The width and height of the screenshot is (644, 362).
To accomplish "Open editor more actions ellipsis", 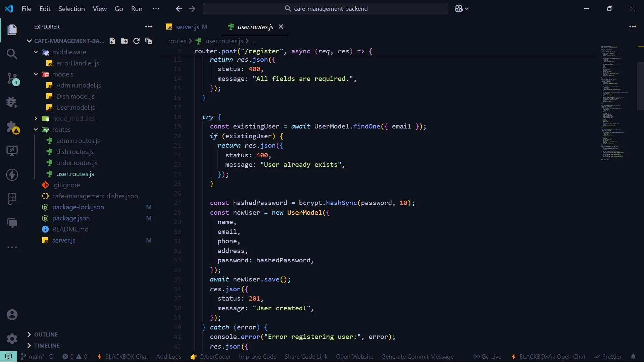I will click(x=633, y=27).
